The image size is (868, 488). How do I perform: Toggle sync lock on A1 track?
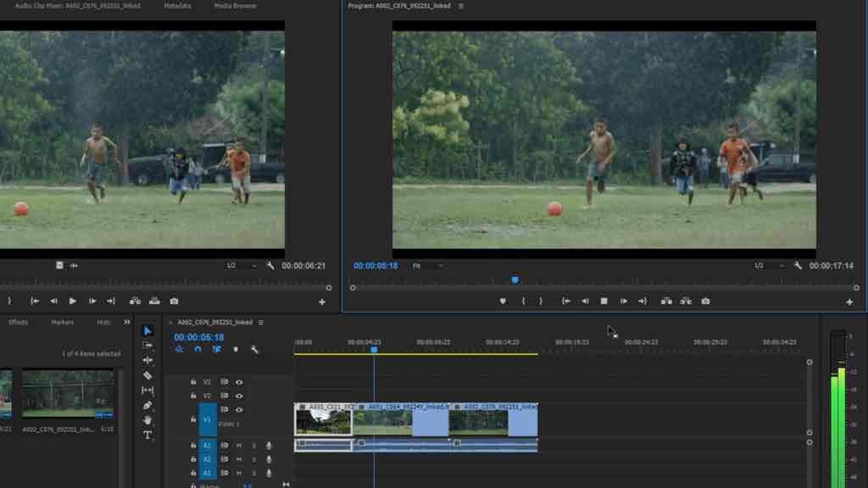click(x=224, y=446)
